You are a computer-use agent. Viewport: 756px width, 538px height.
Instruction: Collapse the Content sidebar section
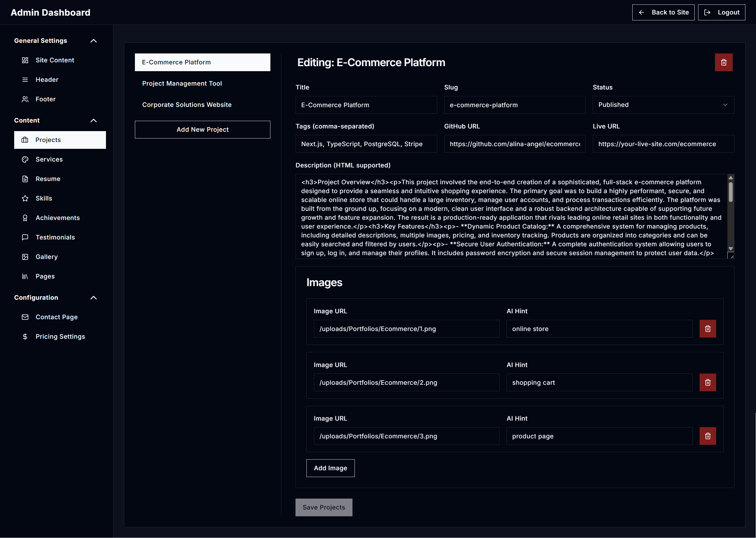click(x=93, y=120)
